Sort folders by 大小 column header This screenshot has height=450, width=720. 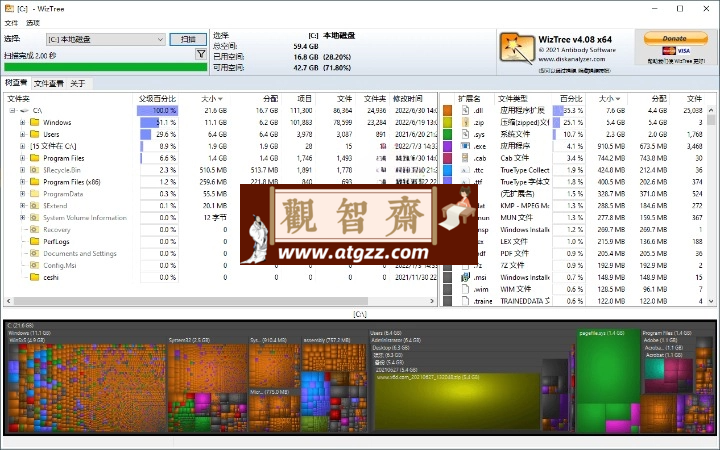[x=211, y=99]
